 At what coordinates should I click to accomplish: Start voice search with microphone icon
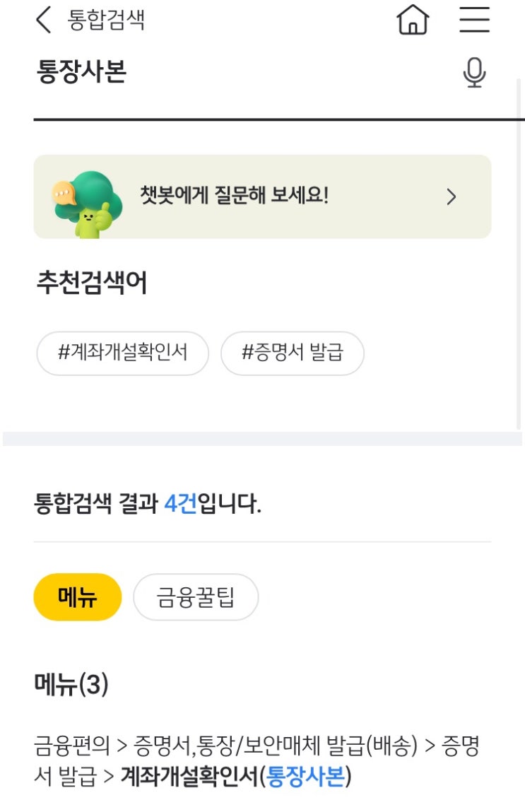[474, 72]
